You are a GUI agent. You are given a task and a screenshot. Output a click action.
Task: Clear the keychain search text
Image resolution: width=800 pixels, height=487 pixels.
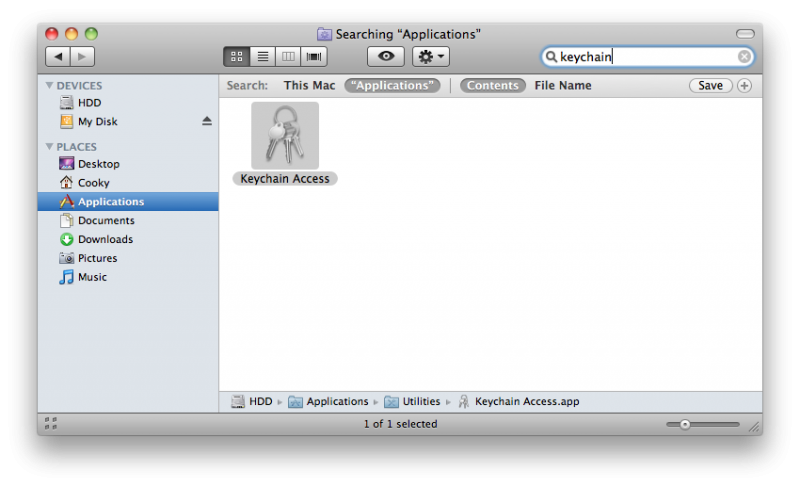tap(744, 57)
